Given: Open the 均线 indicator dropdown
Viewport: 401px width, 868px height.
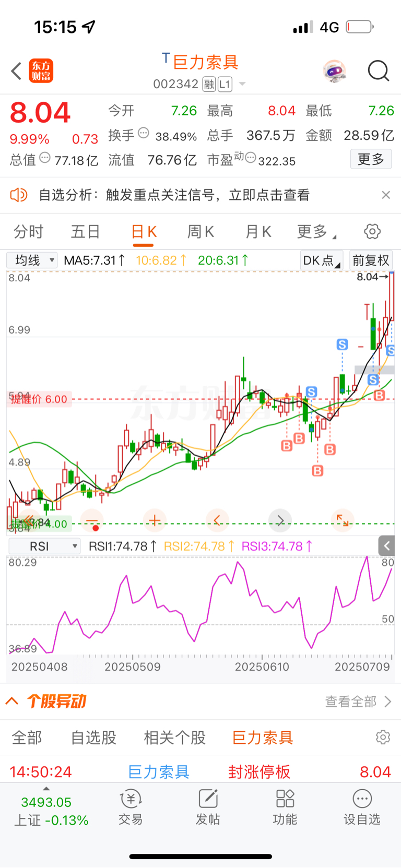Looking at the screenshot, I should click(x=32, y=260).
